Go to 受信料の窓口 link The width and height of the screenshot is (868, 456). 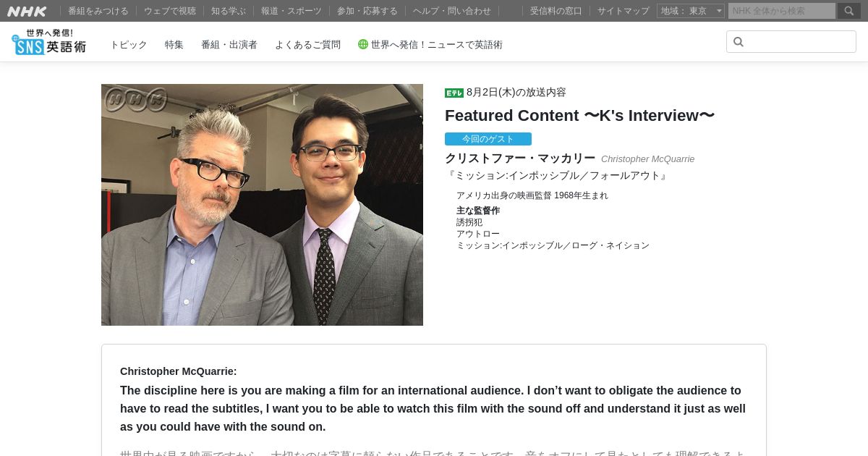tap(556, 11)
